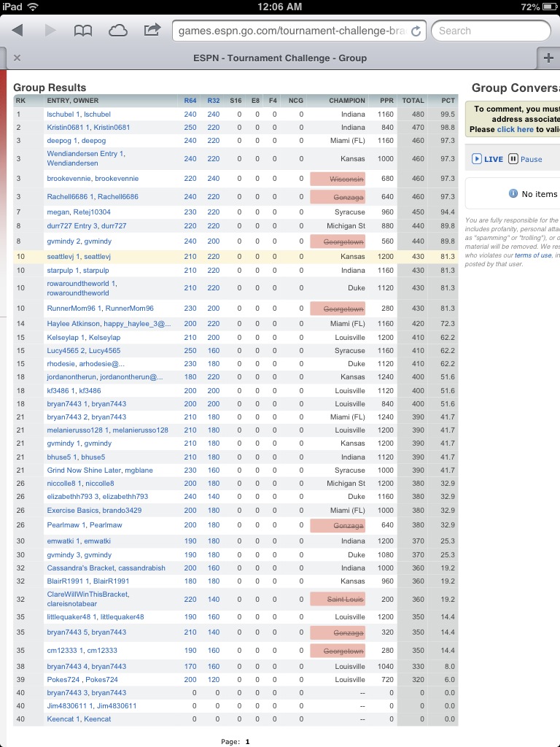Click eliminated Saint Louis champion cell
Image resolution: width=560 pixels, height=747 pixels.
(x=338, y=600)
